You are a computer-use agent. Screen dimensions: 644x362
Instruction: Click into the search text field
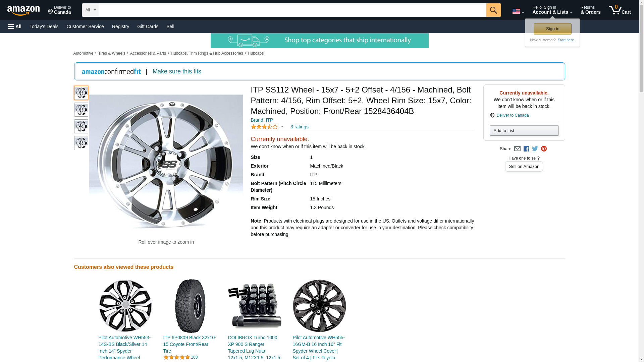pyautogui.click(x=292, y=10)
